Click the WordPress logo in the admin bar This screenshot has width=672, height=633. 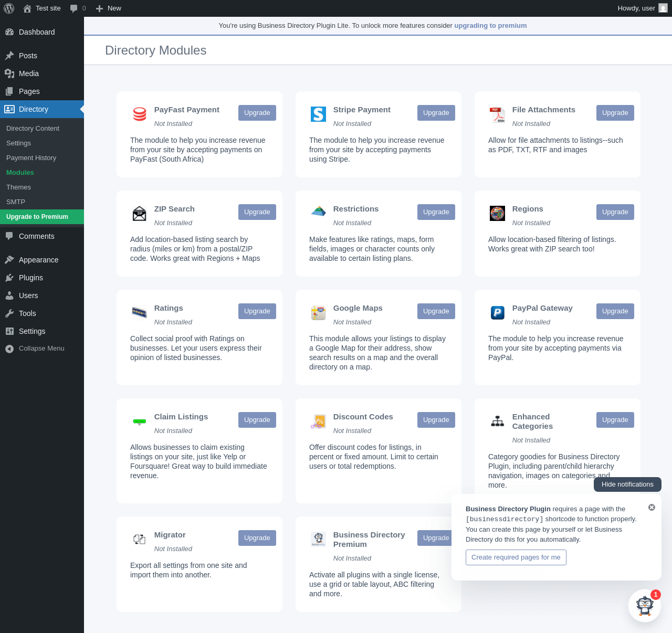click(x=9, y=8)
